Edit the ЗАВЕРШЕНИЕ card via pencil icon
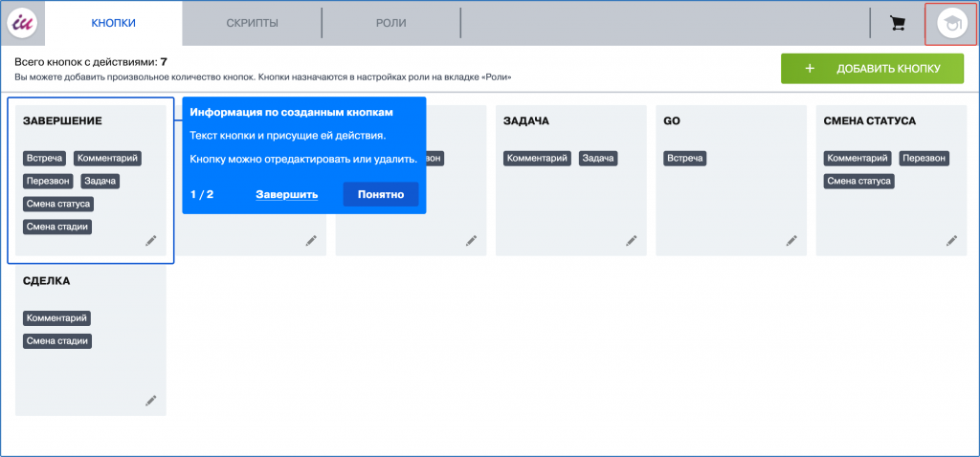Viewport: 980px width, 457px height. coord(150,241)
